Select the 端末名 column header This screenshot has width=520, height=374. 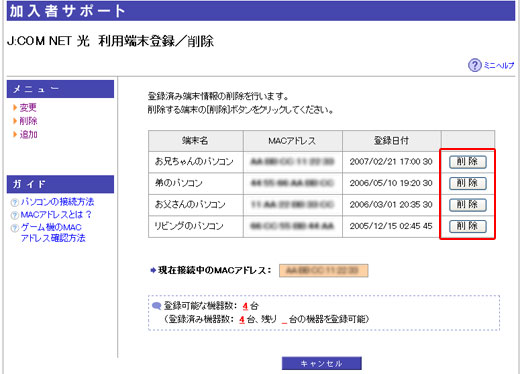click(x=196, y=141)
